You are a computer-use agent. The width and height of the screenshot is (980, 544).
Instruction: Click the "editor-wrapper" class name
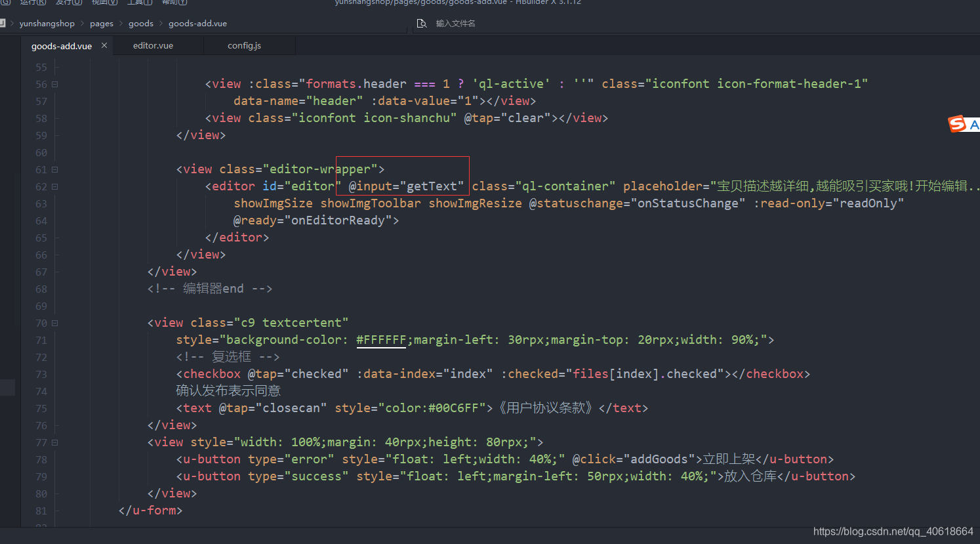[x=320, y=169]
